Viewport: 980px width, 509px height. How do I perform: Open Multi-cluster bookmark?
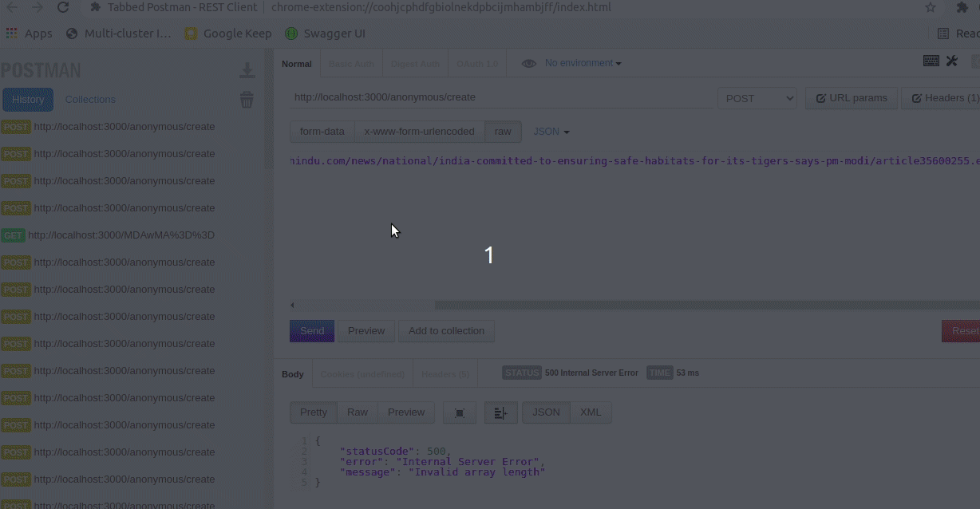pyautogui.click(x=119, y=34)
